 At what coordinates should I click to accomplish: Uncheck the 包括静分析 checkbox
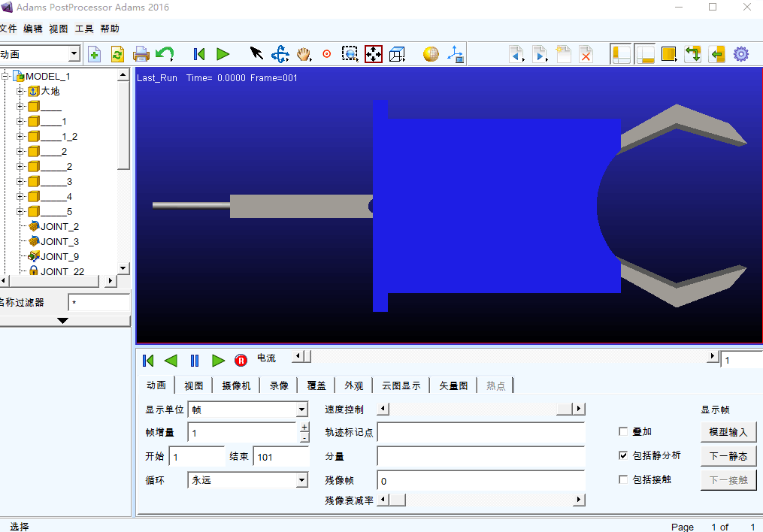623,455
